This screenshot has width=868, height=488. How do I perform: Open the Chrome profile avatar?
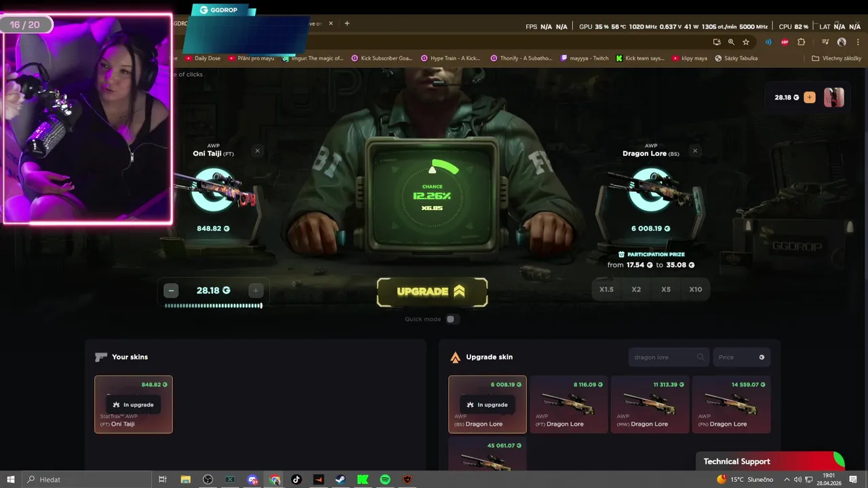point(842,42)
